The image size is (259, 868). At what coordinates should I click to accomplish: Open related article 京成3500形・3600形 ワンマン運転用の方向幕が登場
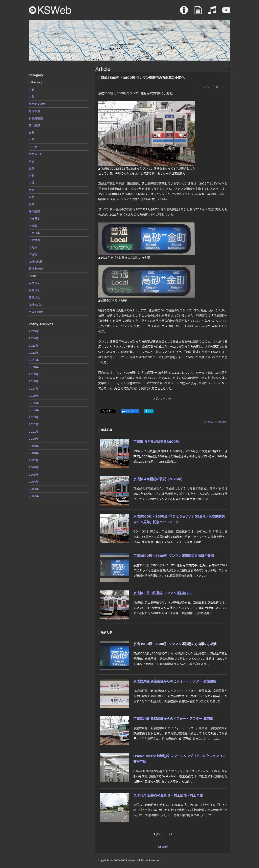coord(173,556)
